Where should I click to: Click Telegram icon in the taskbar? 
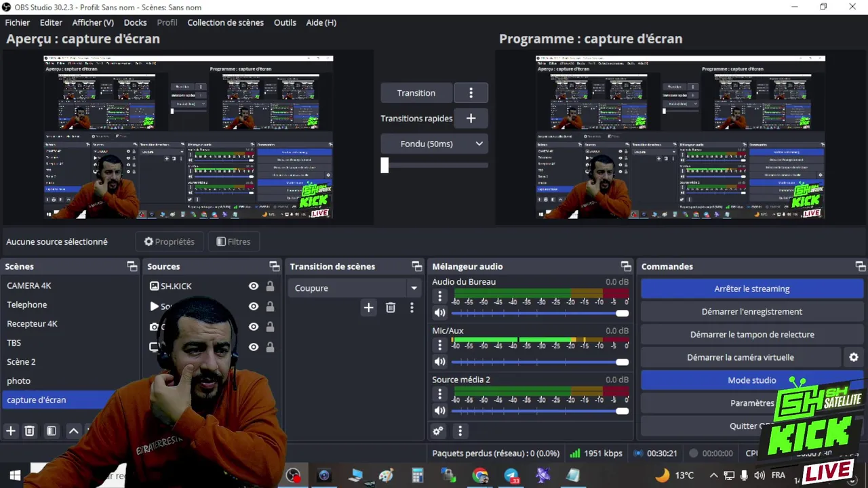[x=511, y=476]
